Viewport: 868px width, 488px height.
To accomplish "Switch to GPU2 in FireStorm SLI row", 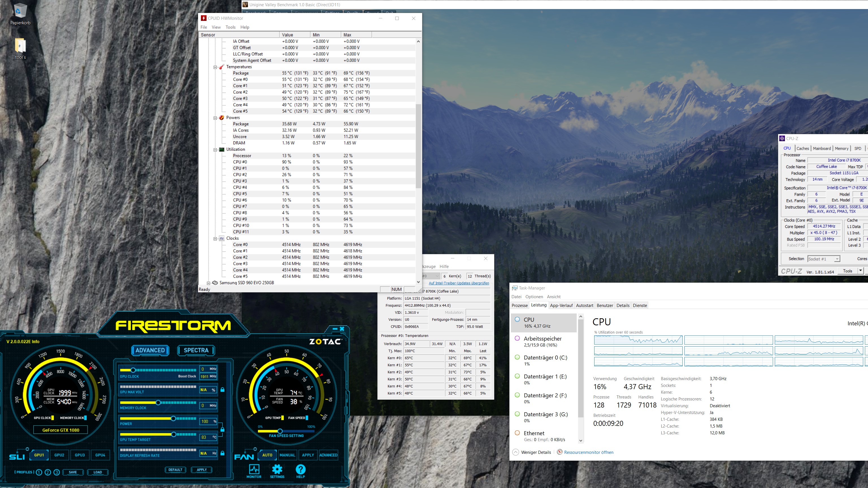I will point(59,455).
